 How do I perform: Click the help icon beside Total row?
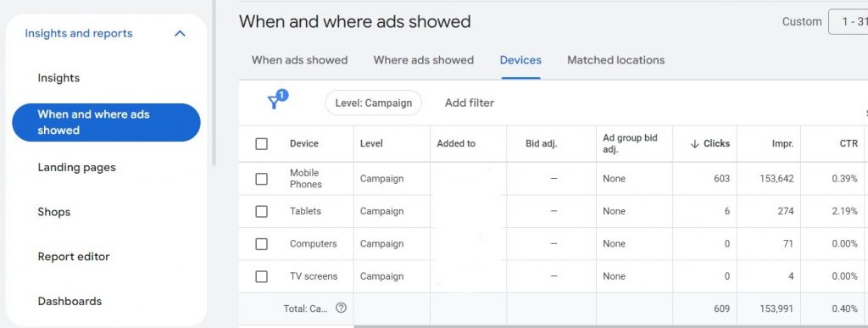pos(341,309)
